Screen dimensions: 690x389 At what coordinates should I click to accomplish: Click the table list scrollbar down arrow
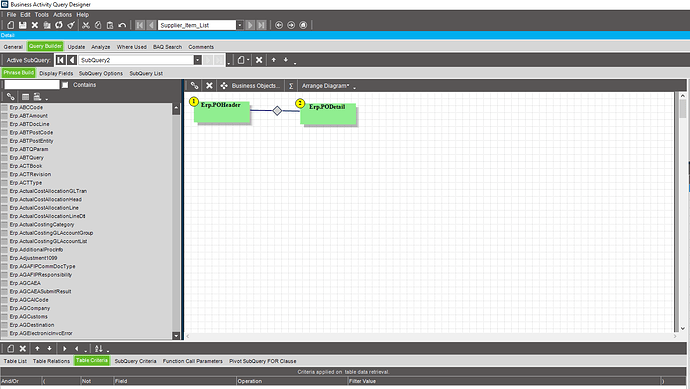point(176,336)
